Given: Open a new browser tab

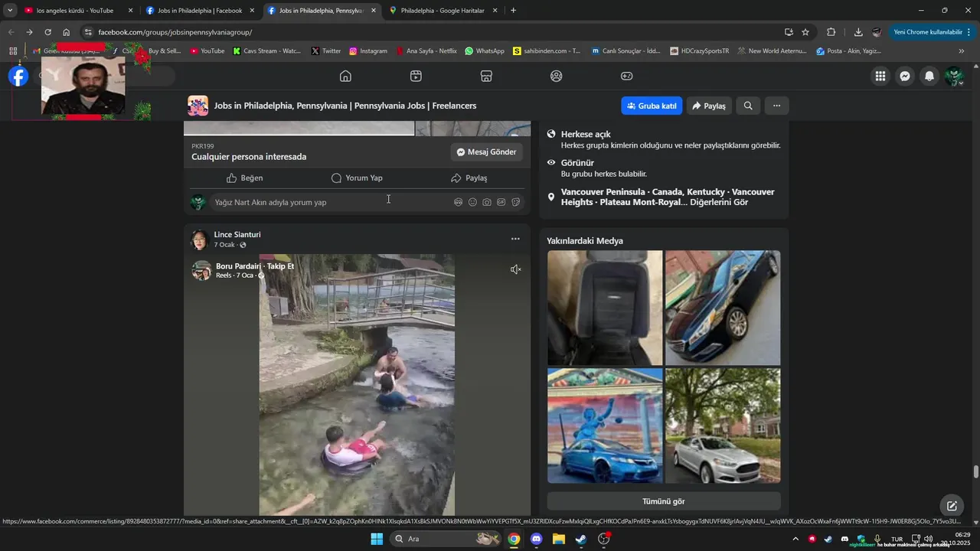Looking at the screenshot, I should pos(513,11).
